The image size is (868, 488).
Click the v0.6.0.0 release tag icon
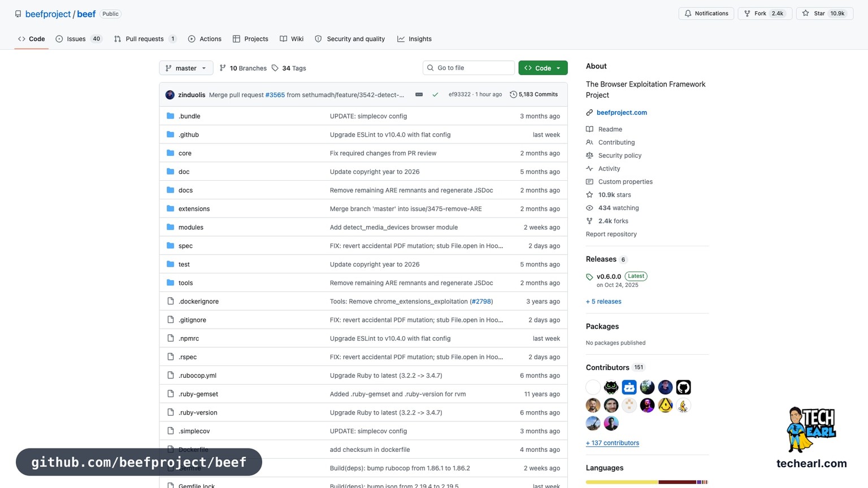pyautogui.click(x=589, y=277)
